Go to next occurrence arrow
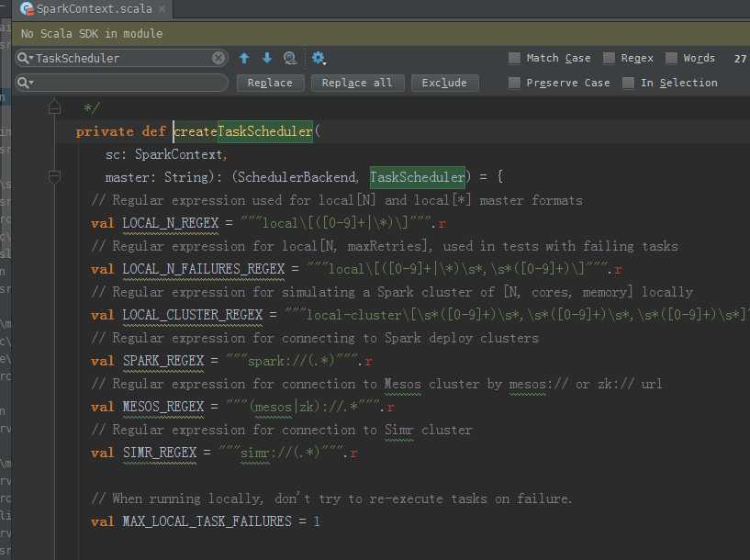This screenshot has height=560, width=750. 267,58
